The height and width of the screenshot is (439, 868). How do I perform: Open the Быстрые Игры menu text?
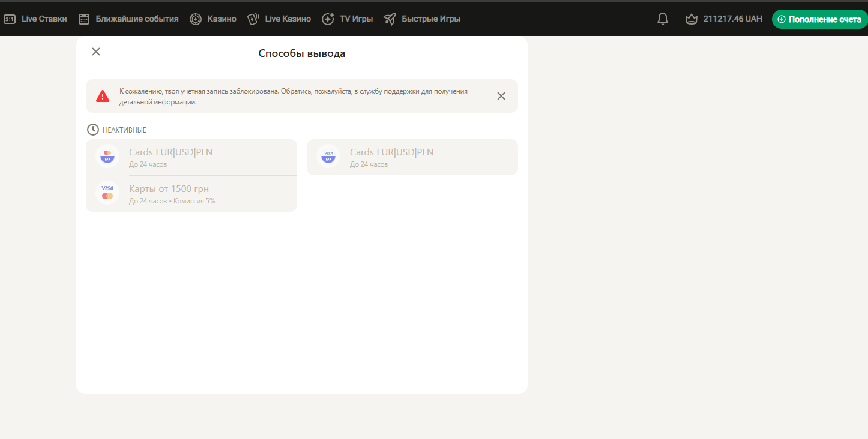[x=431, y=19]
